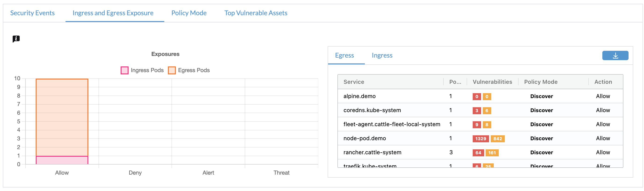
Task: Click the orange Egress Pods bar
Action: (62, 118)
